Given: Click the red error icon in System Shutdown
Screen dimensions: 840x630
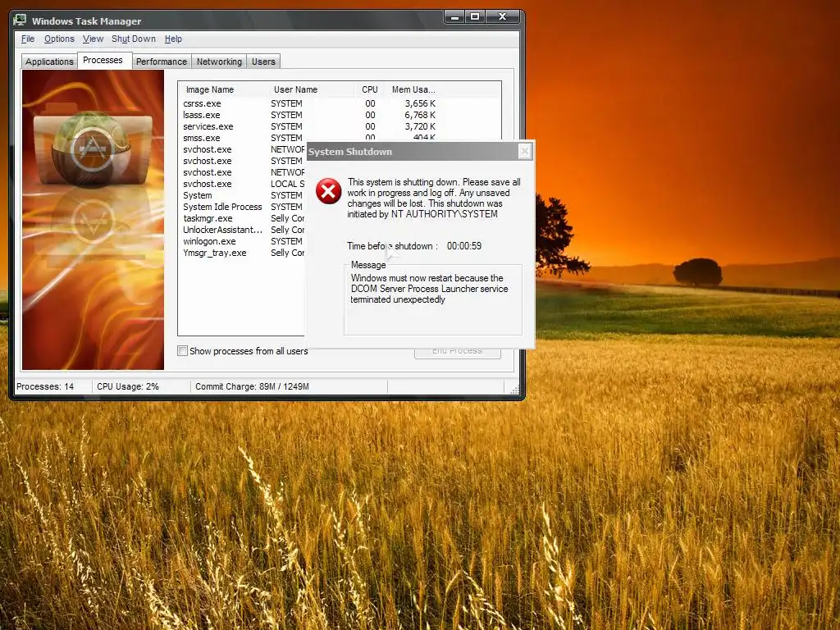Looking at the screenshot, I should (x=328, y=191).
